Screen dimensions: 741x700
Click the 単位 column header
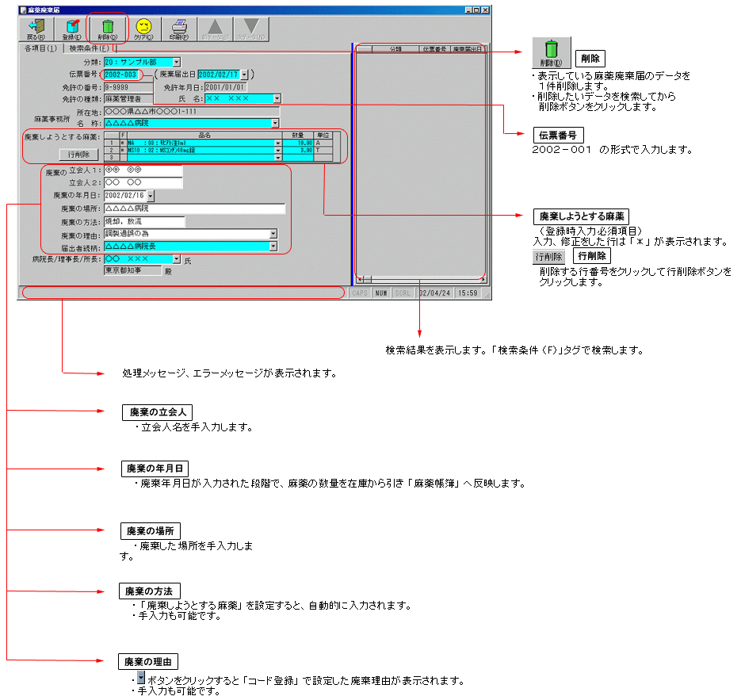[323, 136]
